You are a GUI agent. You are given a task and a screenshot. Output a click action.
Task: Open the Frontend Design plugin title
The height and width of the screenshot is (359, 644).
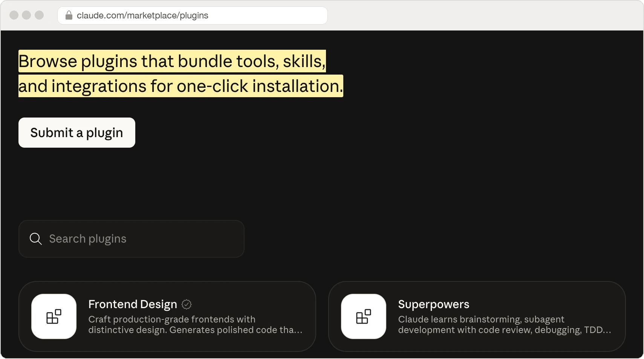point(133,304)
